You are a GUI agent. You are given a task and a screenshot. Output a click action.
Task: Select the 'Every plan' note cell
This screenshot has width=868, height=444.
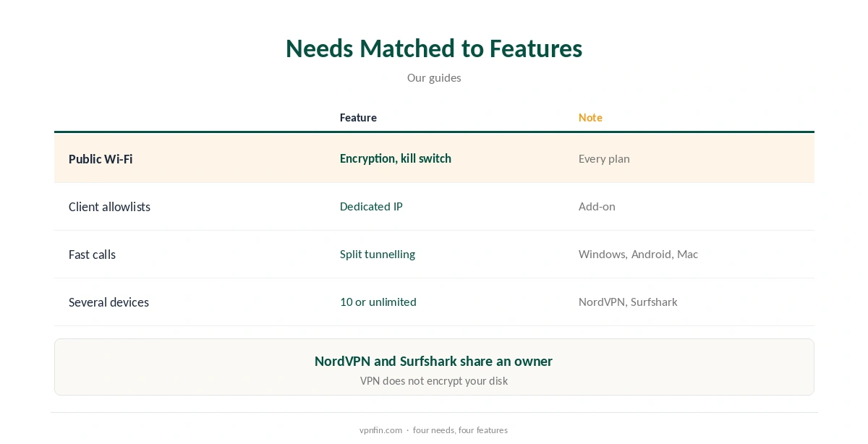pos(604,159)
